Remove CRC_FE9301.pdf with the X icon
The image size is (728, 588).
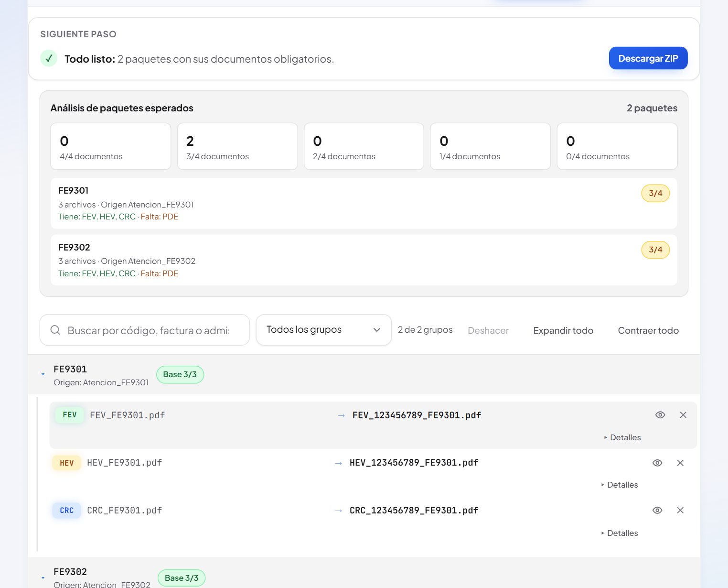click(680, 510)
